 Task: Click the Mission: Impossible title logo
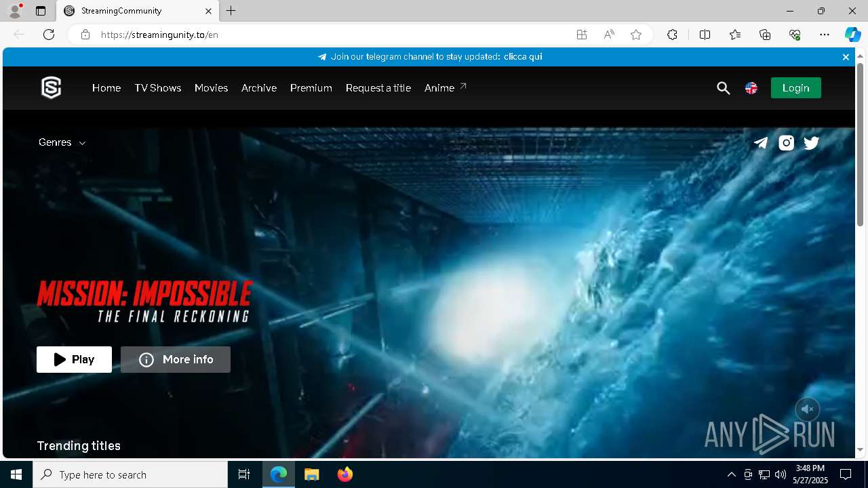click(x=144, y=302)
